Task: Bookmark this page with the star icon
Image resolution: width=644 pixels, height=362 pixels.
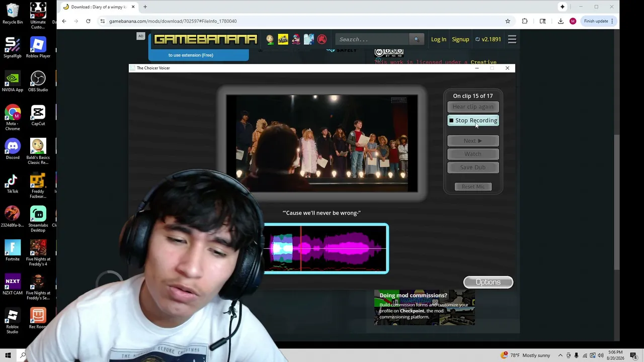Action: click(x=508, y=21)
